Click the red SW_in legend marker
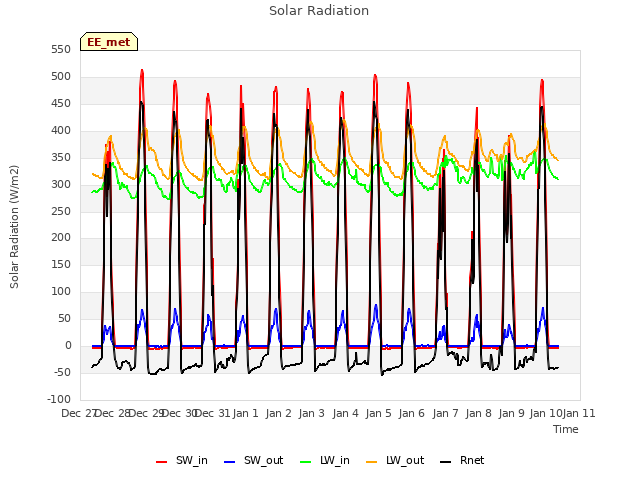 click(x=162, y=462)
